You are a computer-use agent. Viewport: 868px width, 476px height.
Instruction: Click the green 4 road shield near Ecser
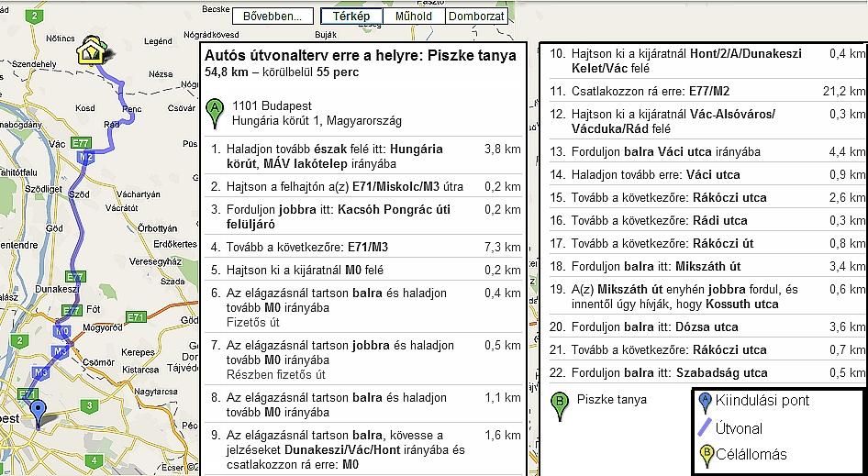[95, 460]
